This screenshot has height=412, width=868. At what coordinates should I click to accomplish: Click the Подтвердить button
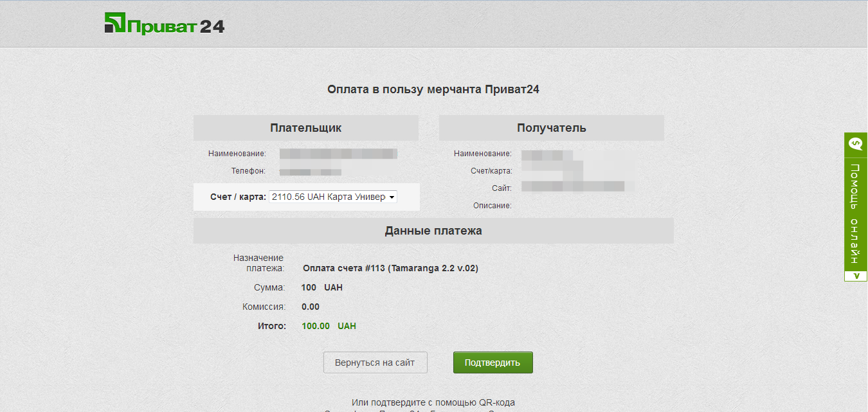(493, 363)
